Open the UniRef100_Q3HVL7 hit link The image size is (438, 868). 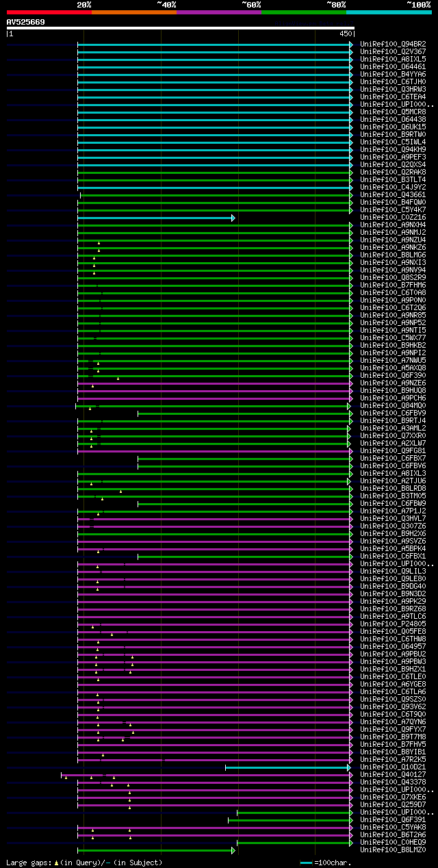coord(393,518)
